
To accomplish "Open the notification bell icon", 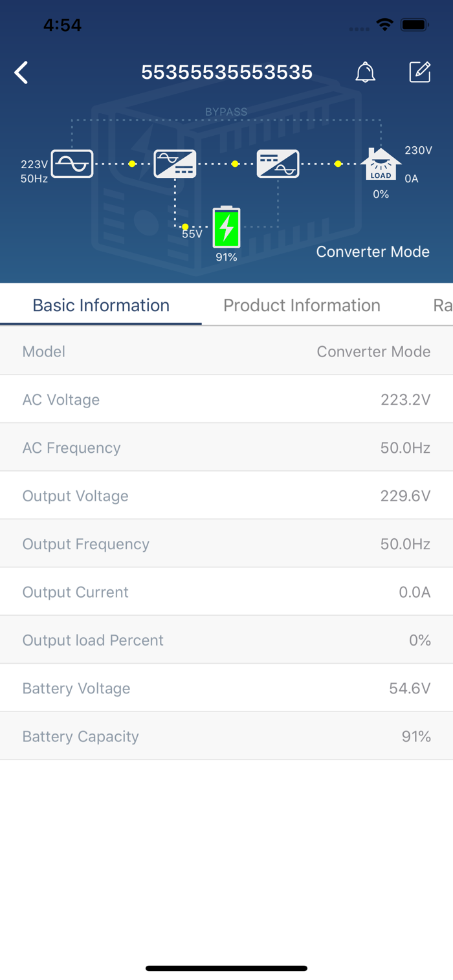I will pyautogui.click(x=366, y=72).
